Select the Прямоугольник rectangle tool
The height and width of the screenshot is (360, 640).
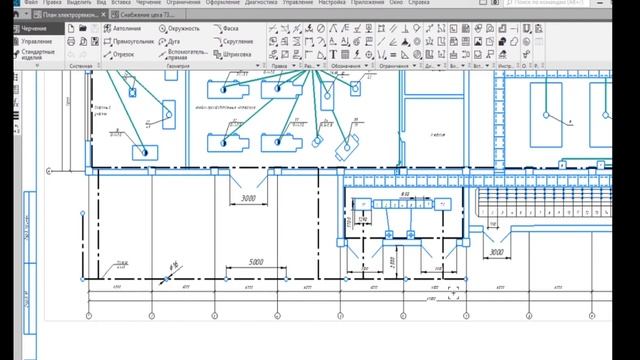click(129, 41)
